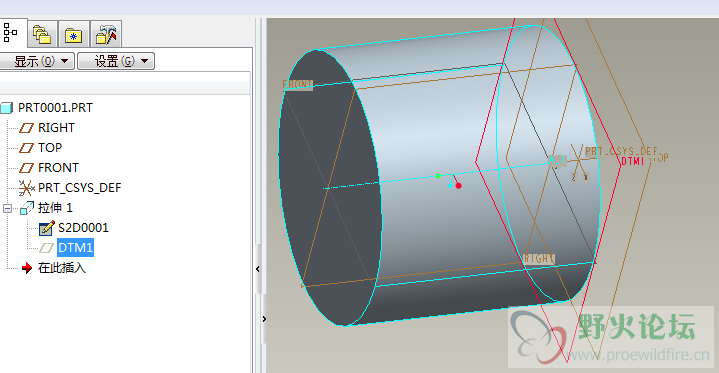Click the PRT0001.PRT part icon
The image size is (719, 373).
[x=6, y=108]
